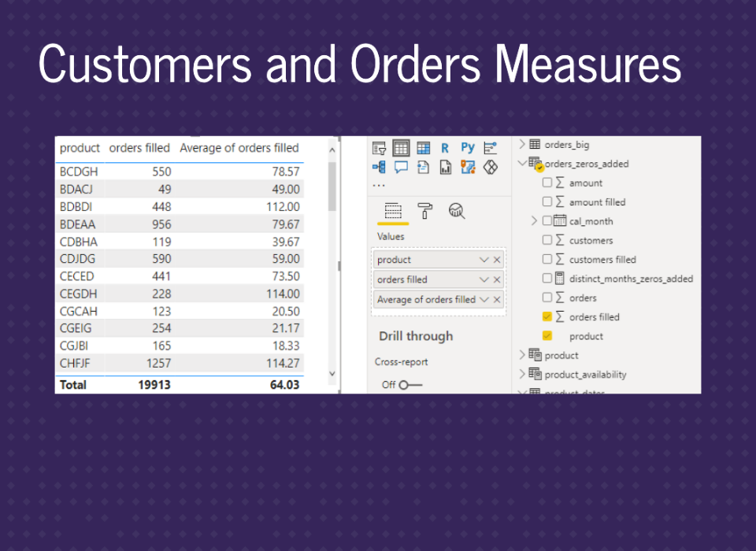The width and height of the screenshot is (756, 551).
Task: Turn on the Cross-report toggle
Action: (x=409, y=384)
